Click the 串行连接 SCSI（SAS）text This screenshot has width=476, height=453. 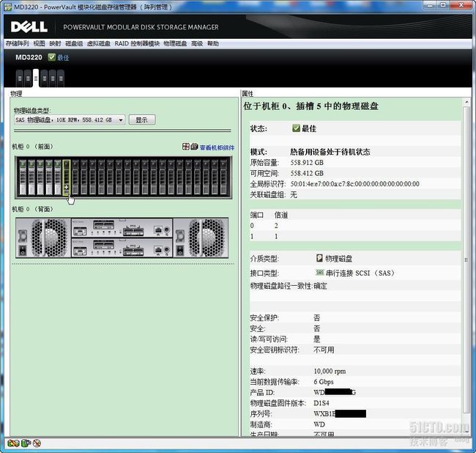(x=360, y=273)
